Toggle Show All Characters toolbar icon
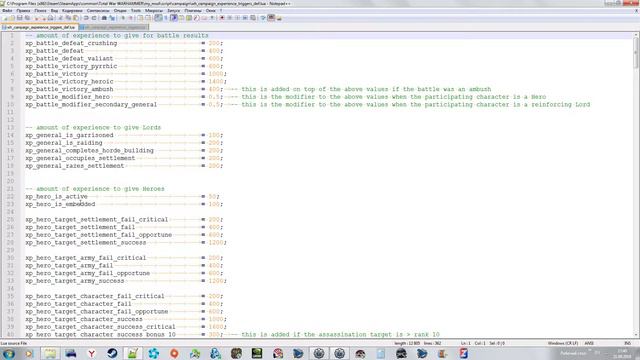This screenshot has width=640, height=360. 166,18
